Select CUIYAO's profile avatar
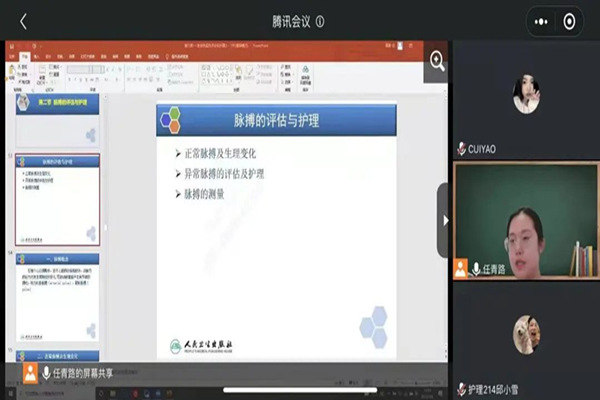The image size is (600, 400). click(526, 94)
